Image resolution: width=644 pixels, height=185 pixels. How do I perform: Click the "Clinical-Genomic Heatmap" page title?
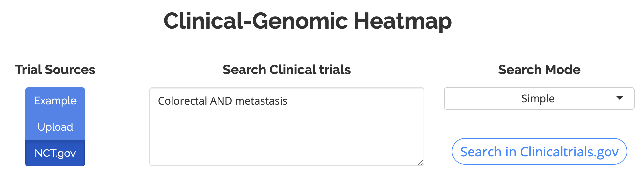[308, 21]
